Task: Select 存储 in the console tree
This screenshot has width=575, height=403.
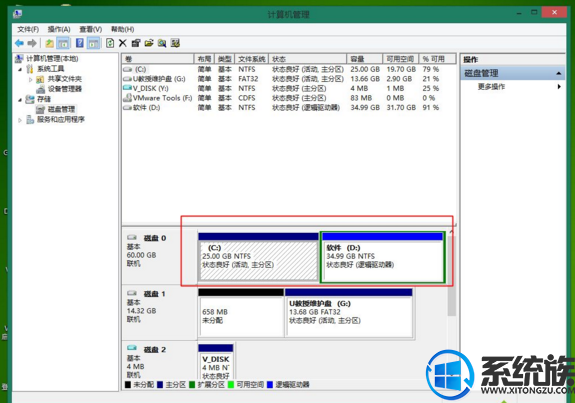Action: [44, 99]
